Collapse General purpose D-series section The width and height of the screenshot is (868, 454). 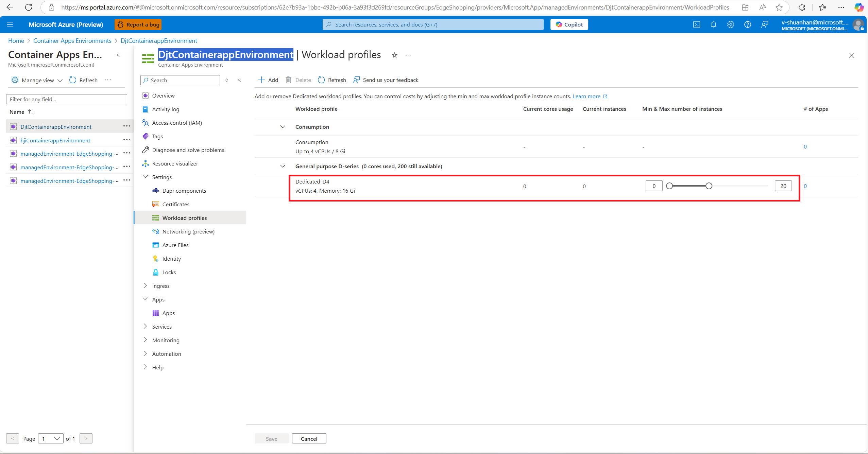283,166
